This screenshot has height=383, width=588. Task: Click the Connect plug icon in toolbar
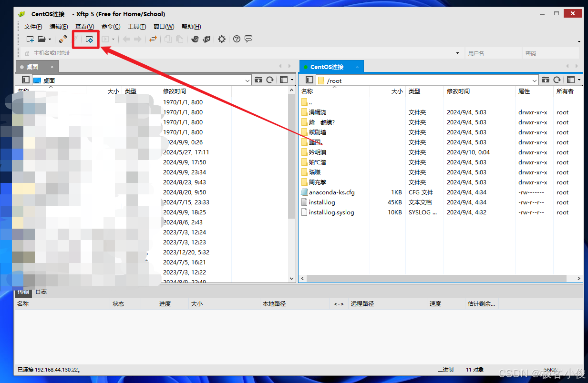click(63, 39)
